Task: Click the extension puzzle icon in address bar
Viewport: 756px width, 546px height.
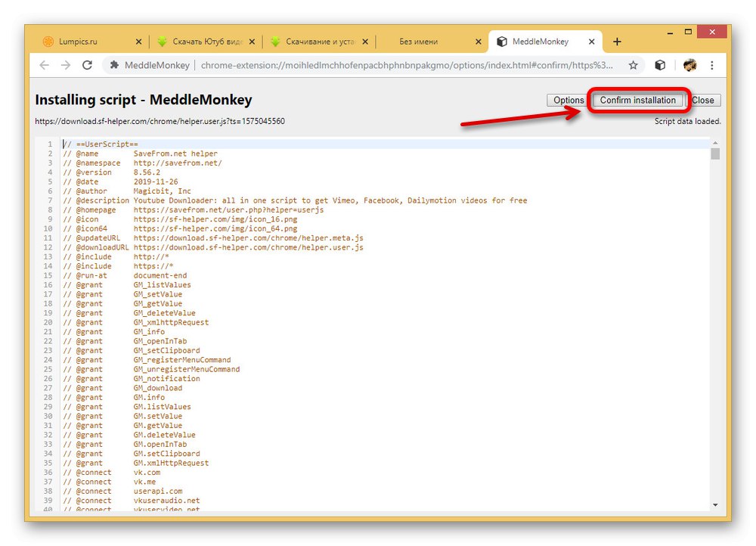Action: pyautogui.click(x=114, y=65)
